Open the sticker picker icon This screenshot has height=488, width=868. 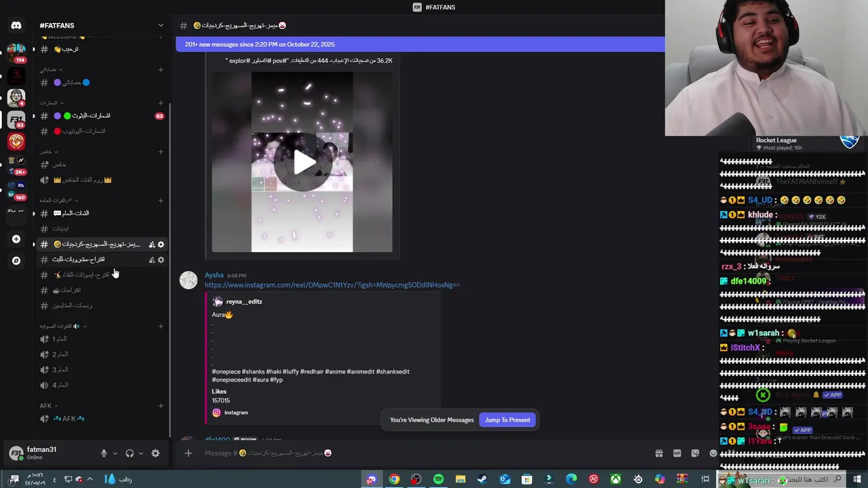695,453
